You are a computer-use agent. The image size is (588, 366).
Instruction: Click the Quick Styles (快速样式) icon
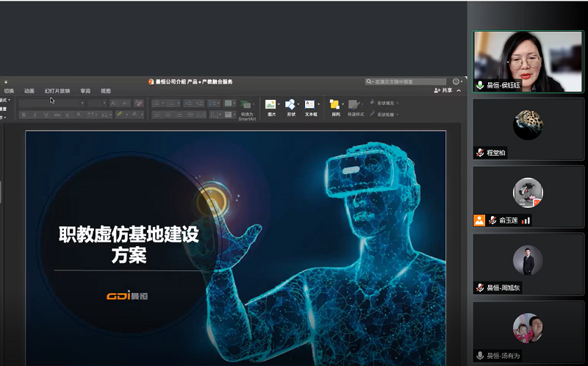pyautogui.click(x=354, y=105)
